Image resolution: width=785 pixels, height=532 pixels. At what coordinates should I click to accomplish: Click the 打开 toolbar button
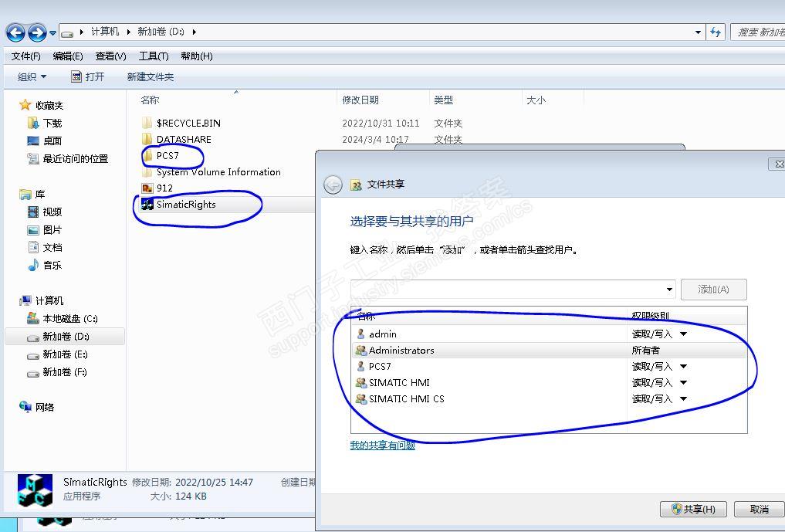tap(88, 76)
